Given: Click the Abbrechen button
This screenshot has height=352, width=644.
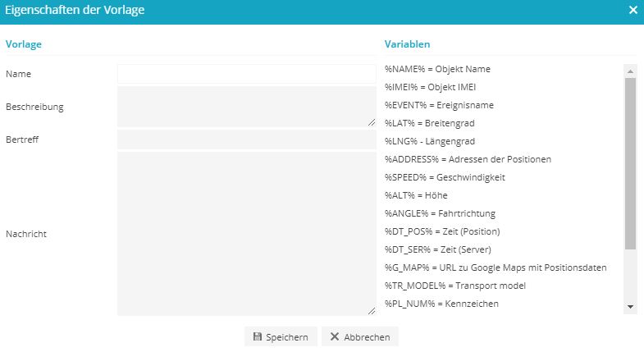Looking at the screenshot, I should [360, 336].
